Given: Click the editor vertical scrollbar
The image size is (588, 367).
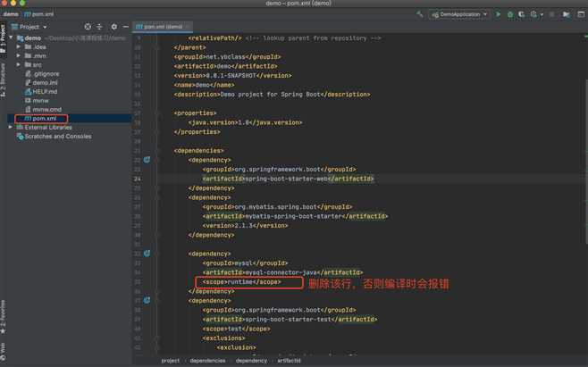Looking at the screenshot, I should point(585,162).
